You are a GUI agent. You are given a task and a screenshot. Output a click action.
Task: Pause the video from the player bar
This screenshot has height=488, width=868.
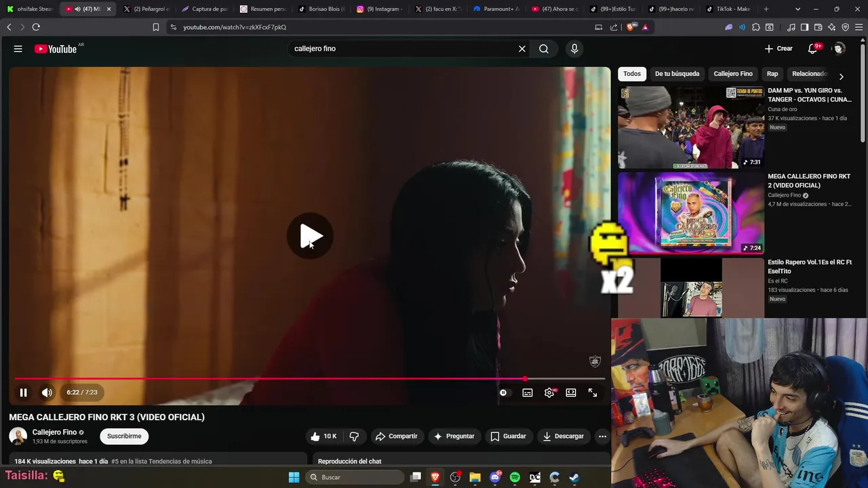[24, 392]
